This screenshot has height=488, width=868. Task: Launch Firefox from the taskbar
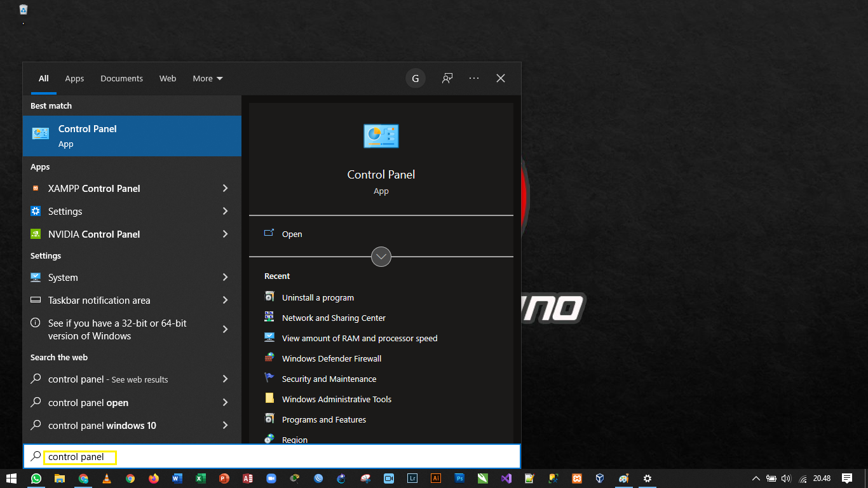coord(154,478)
